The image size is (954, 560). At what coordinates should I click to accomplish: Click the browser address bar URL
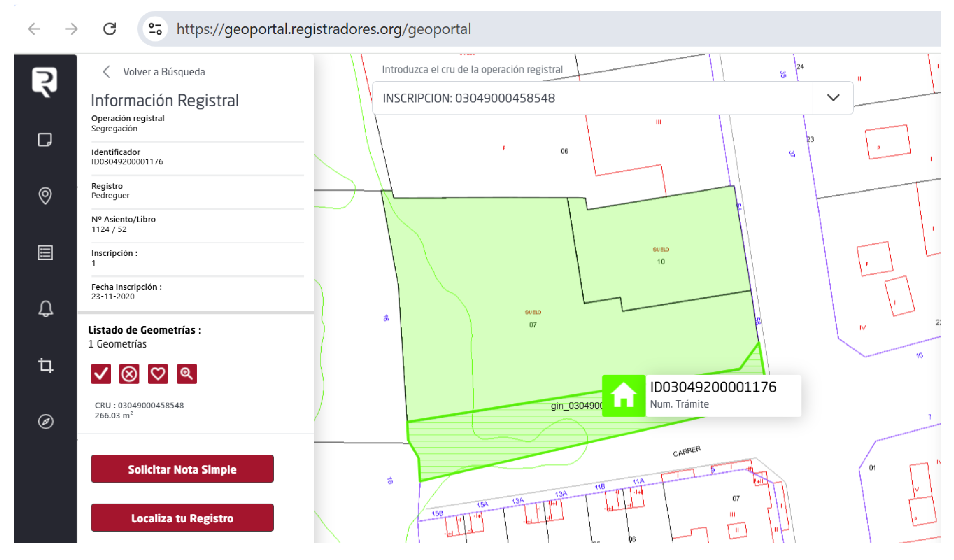pos(323,29)
